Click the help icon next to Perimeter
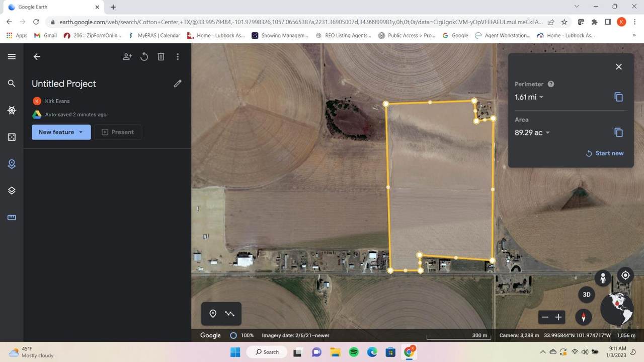Screen dimensions: 644x362 coord(551,84)
